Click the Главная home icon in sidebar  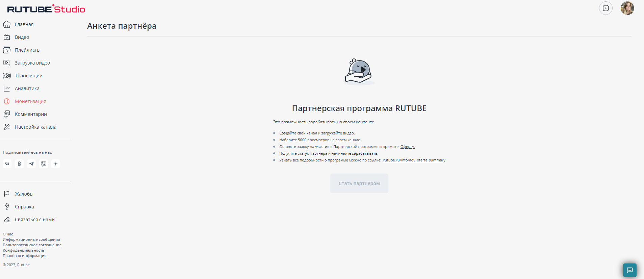(7, 24)
